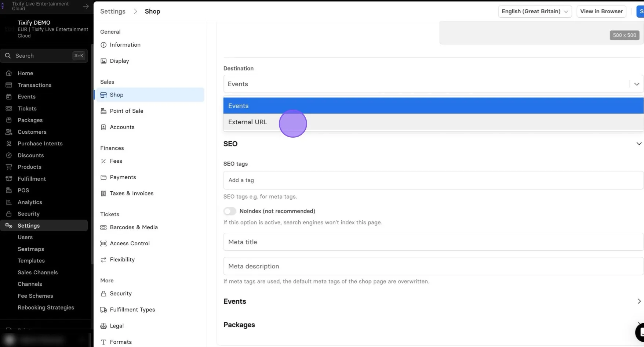The image size is (644, 347).
Task: Click the Events calendar icon in the left sidebar
Action: point(9,97)
